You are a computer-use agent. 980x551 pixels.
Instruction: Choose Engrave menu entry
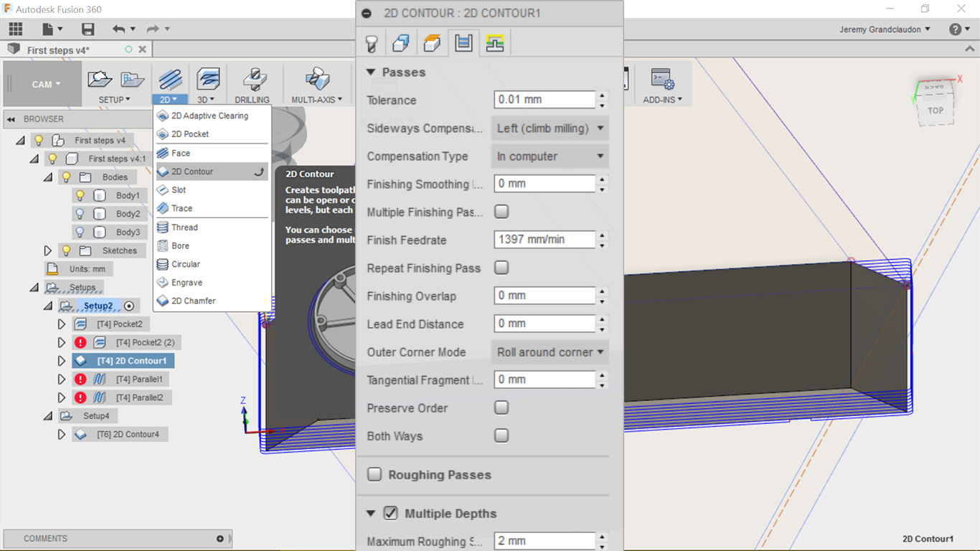tap(212, 283)
